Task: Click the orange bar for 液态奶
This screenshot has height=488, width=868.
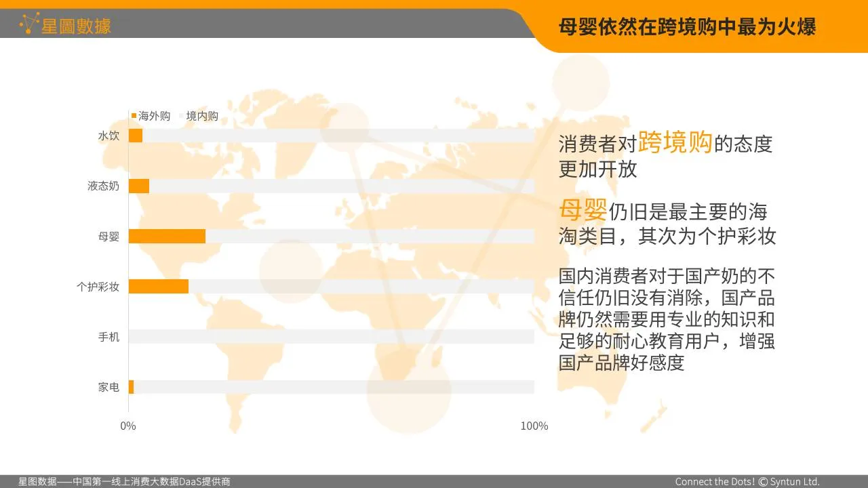Action: click(139, 186)
